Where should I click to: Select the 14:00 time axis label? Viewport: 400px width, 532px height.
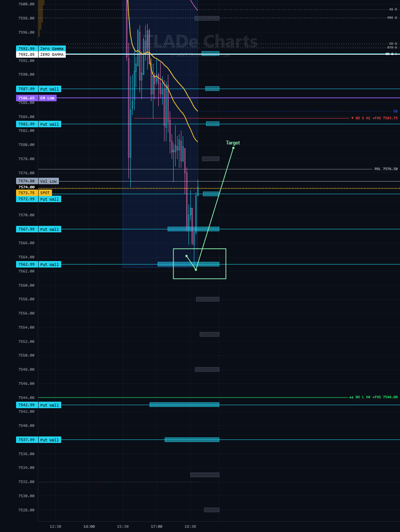(89, 526)
